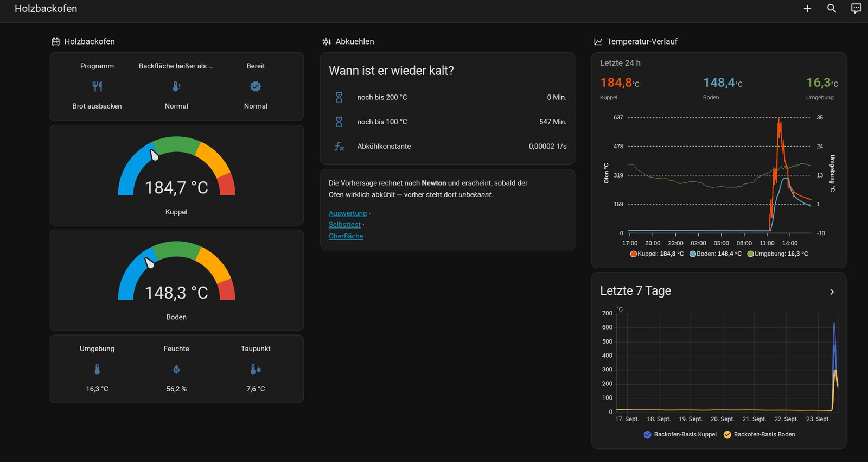Viewport: 868px width, 462px height.
Task: Toggle Backofen-Basis Boden series in legend
Action: (x=759, y=434)
